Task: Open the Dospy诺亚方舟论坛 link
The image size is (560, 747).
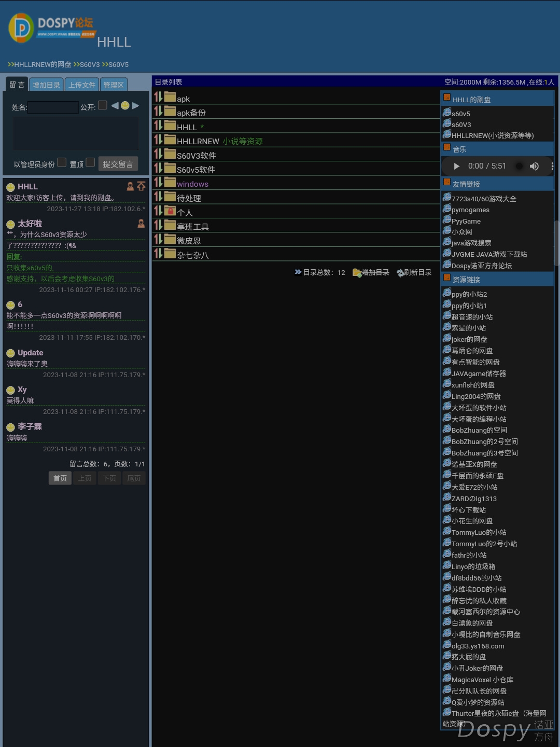Action: coord(481,266)
